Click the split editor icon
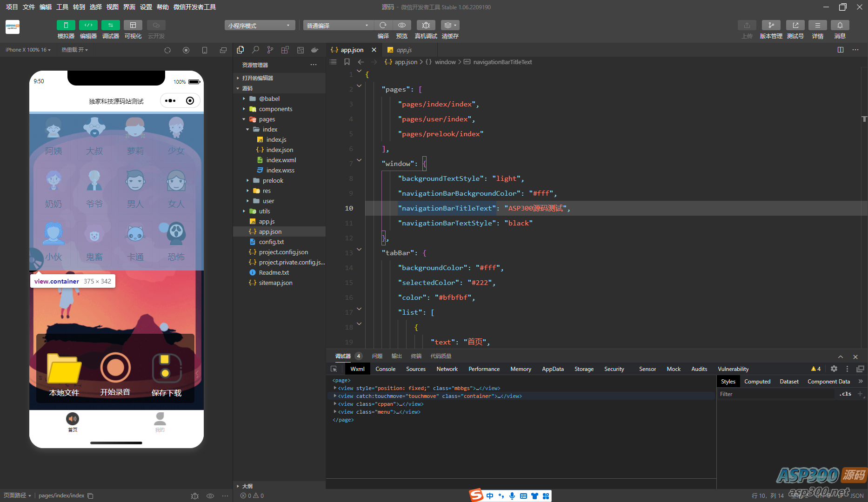The image size is (868, 502). pyautogui.click(x=841, y=50)
